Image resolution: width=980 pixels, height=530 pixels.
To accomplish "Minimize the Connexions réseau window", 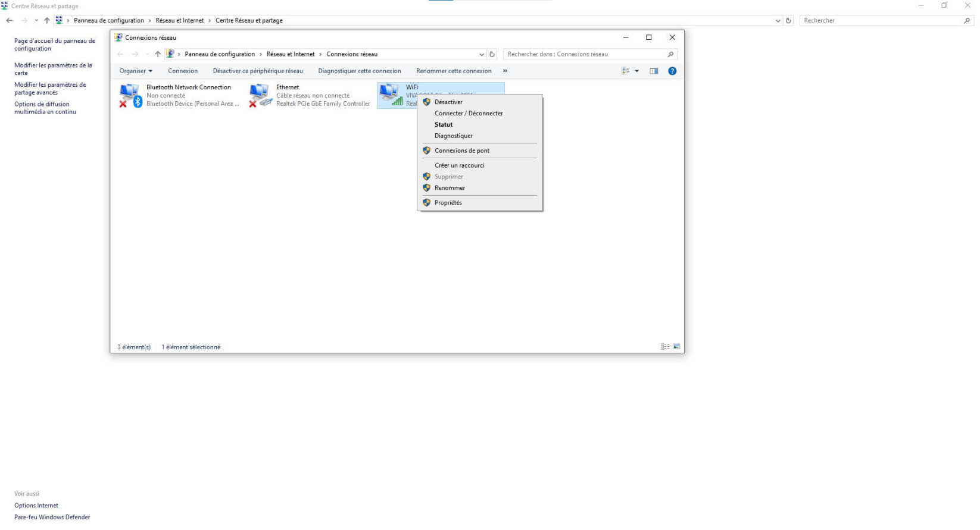I will pos(626,37).
